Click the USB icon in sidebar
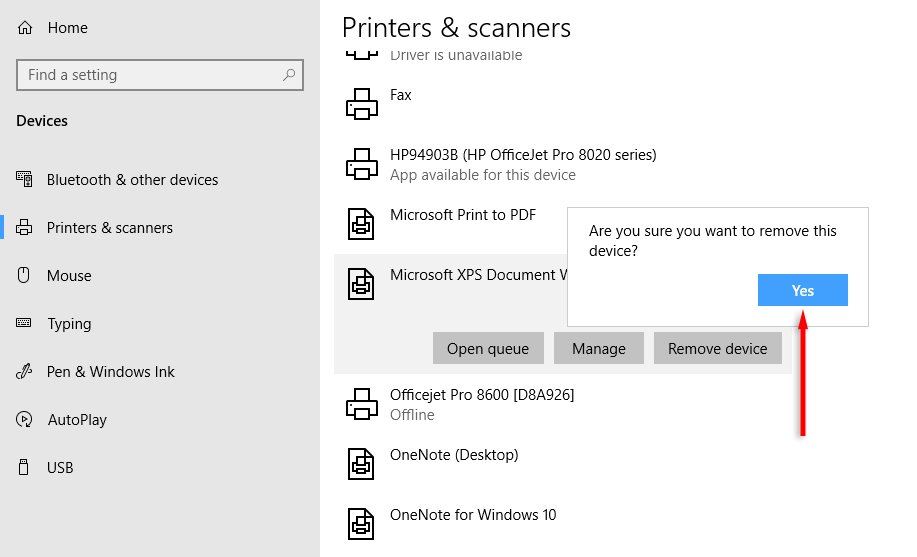The height and width of the screenshot is (557, 917). 25,468
